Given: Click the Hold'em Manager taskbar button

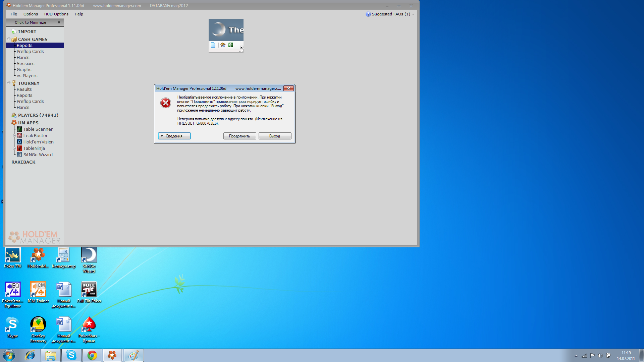Looking at the screenshot, I should (112, 355).
